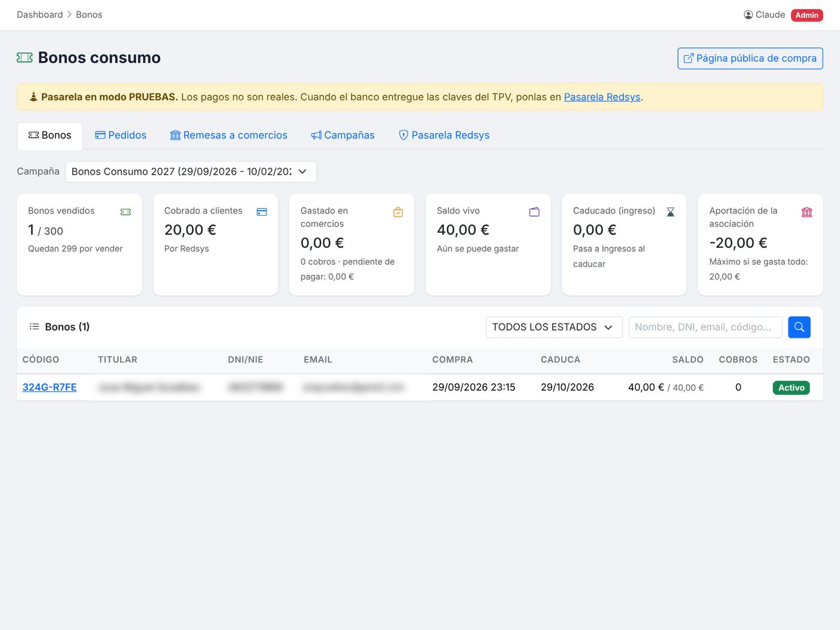This screenshot has height=630, width=840.
Task: Follow the Pasarela Redsys link in the warning banner
Action: click(x=602, y=97)
